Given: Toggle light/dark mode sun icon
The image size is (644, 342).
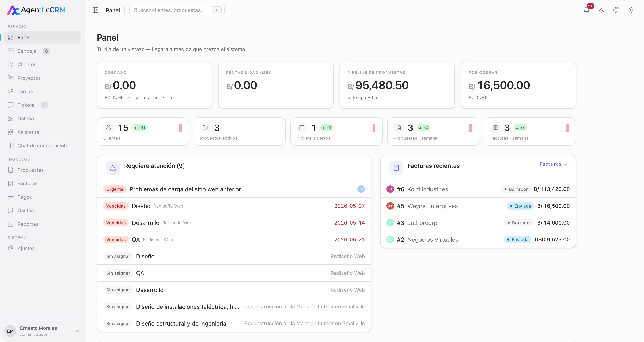Looking at the screenshot, I should 631,10.
